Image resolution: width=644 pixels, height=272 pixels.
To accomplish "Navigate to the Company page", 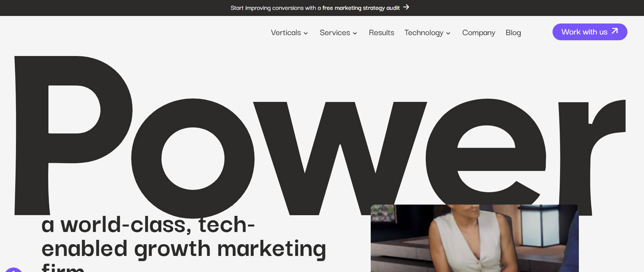I will (x=479, y=33).
